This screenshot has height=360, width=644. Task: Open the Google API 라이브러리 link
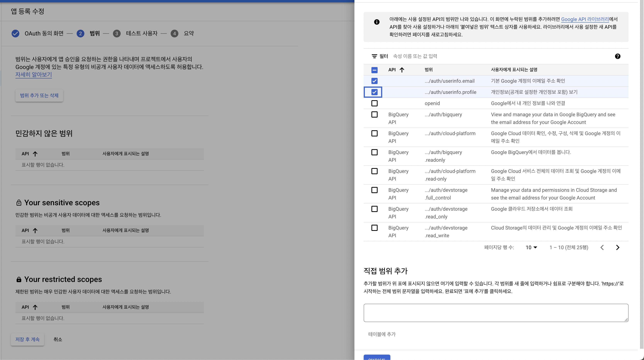pyautogui.click(x=585, y=19)
